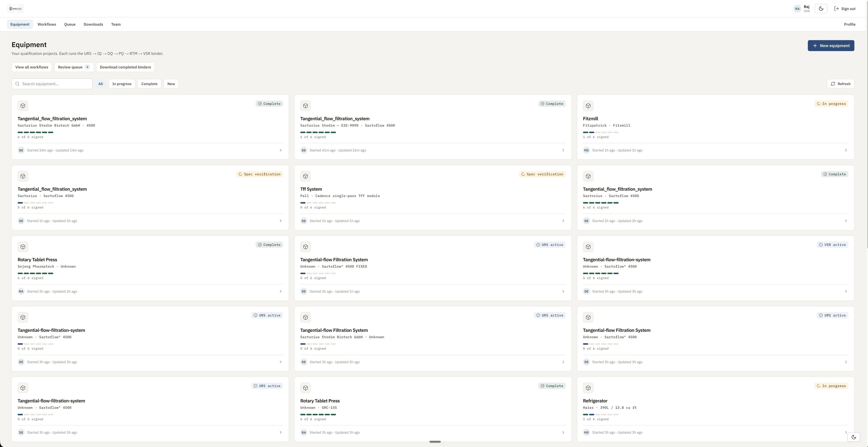Click the New equipment button
The image size is (868, 447).
831,45
